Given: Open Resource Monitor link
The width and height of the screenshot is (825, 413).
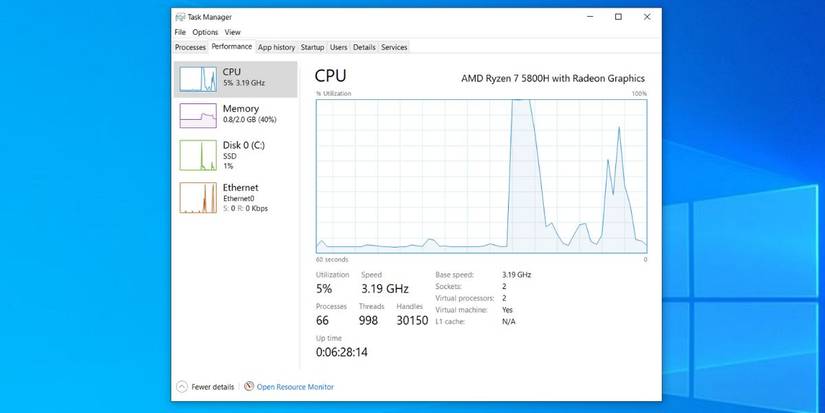Looking at the screenshot, I should click(x=295, y=386).
